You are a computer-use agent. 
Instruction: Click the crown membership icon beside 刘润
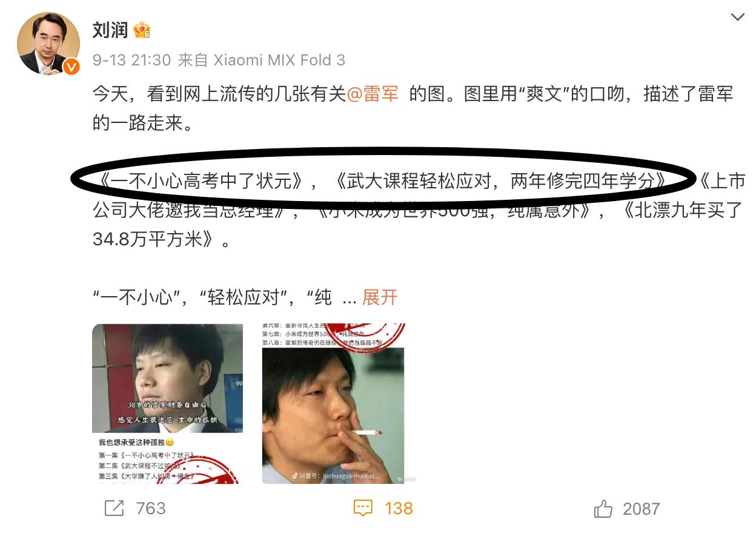click(142, 30)
